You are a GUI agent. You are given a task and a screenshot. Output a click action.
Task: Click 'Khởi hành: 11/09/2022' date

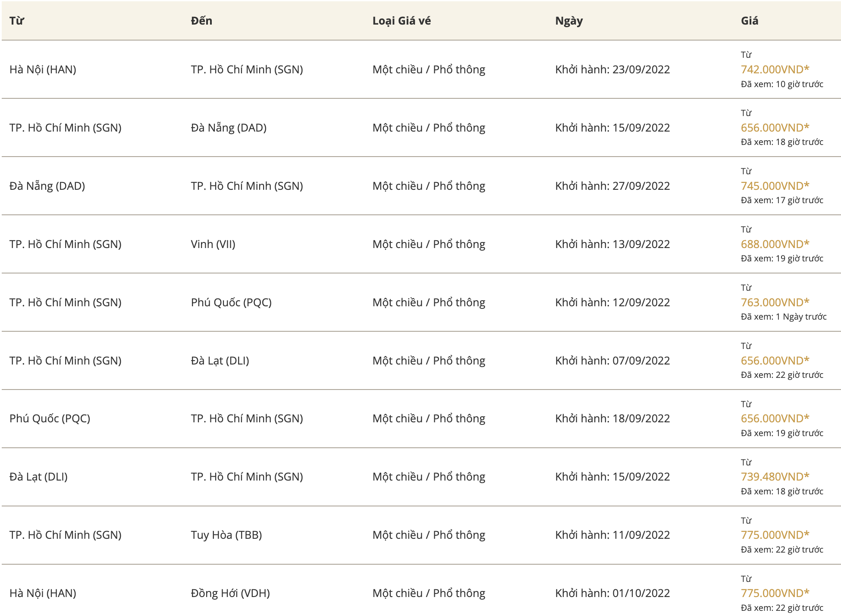pos(612,535)
